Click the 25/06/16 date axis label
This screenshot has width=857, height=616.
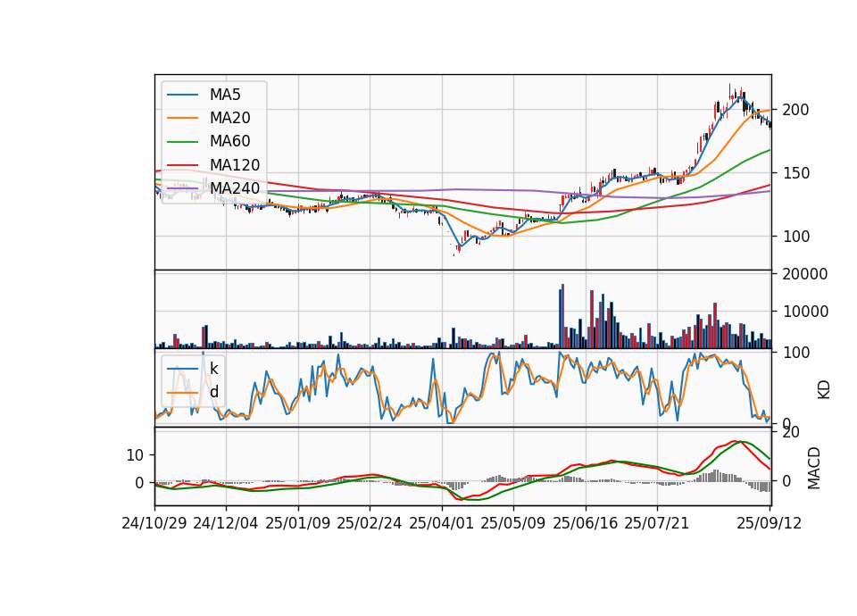pos(586,523)
